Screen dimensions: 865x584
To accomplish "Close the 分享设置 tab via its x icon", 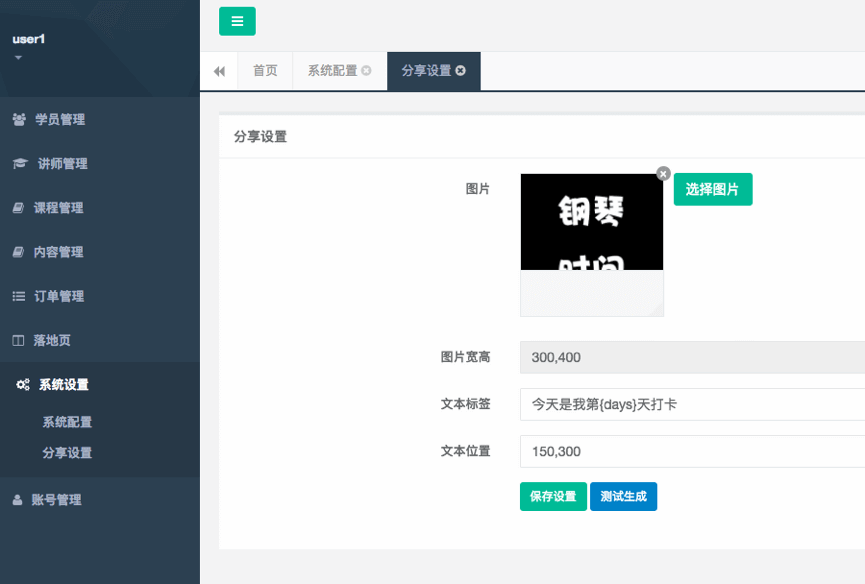I will coord(460,71).
